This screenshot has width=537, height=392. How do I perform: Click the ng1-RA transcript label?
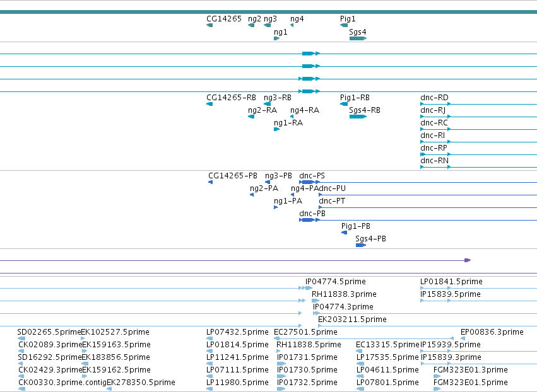tap(288, 123)
